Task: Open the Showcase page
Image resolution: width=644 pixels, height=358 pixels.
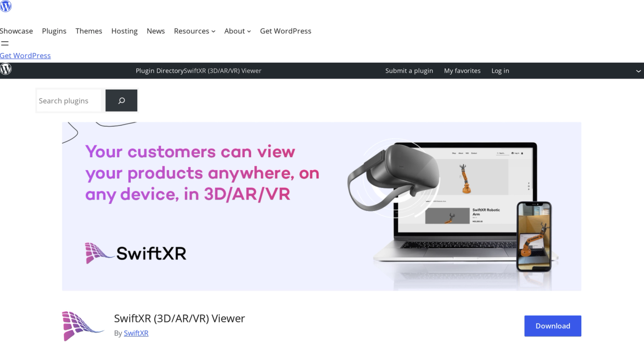Action: 16,31
